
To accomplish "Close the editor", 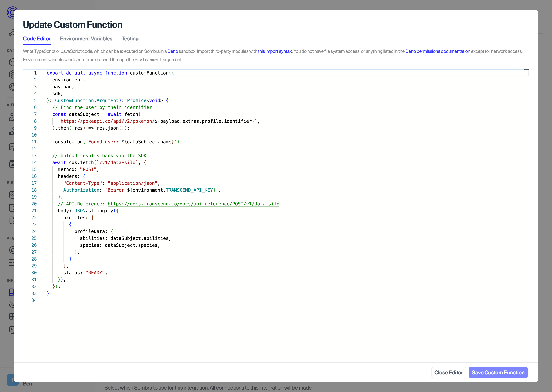I will click(448, 372).
